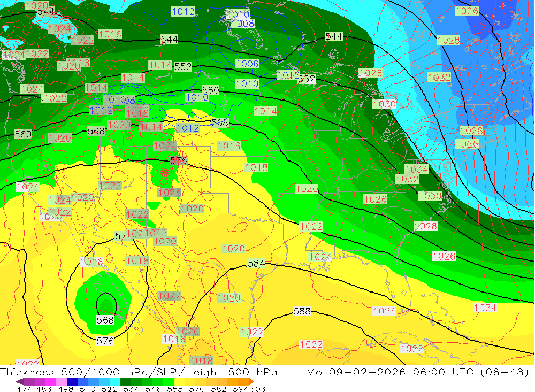Viewport: 535px width, 392px height.
Task: Click the blue '1006' pressure label
Action: click(x=247, y=64)
